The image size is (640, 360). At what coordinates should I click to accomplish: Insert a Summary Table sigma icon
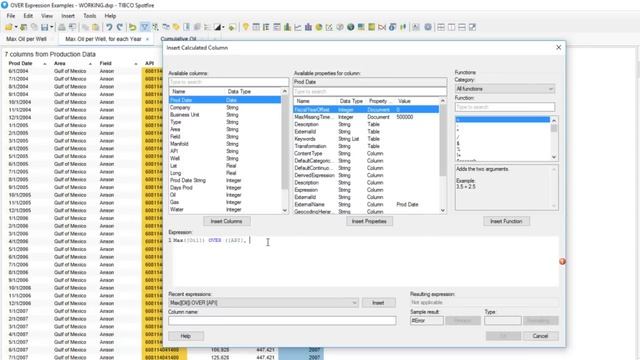pyautogui.click(x=393, y=27)
